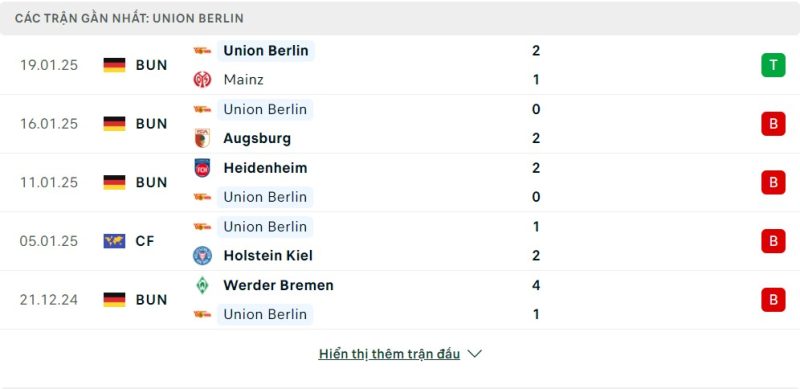The width and height of the screenshot is (800, 389).
Task: Click the Mainz club logo
Action: [x=202, y=80]
